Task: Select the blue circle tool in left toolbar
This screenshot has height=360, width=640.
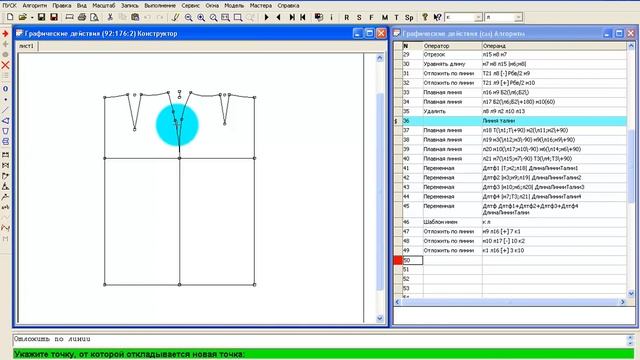Action: pos(5,89)
